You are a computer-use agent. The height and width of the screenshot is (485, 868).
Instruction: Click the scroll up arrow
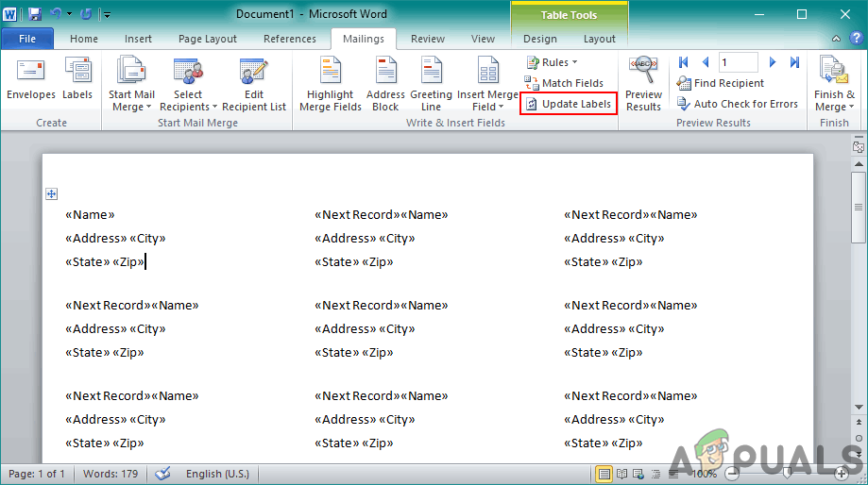tap(859, 164)
